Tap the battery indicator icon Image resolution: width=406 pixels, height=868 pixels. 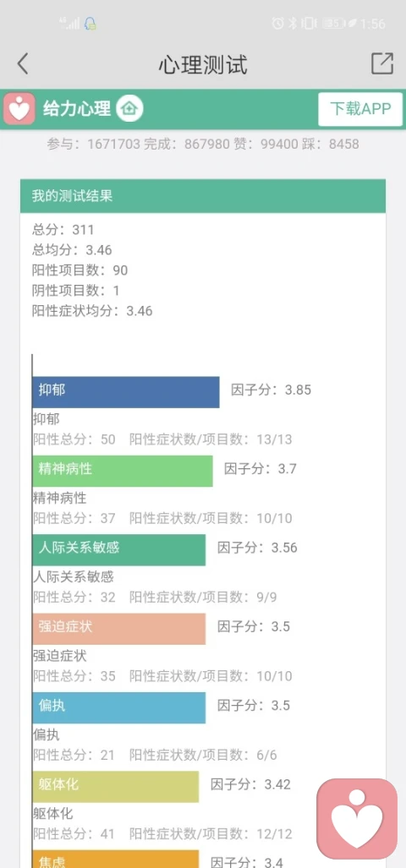[334, 24]
